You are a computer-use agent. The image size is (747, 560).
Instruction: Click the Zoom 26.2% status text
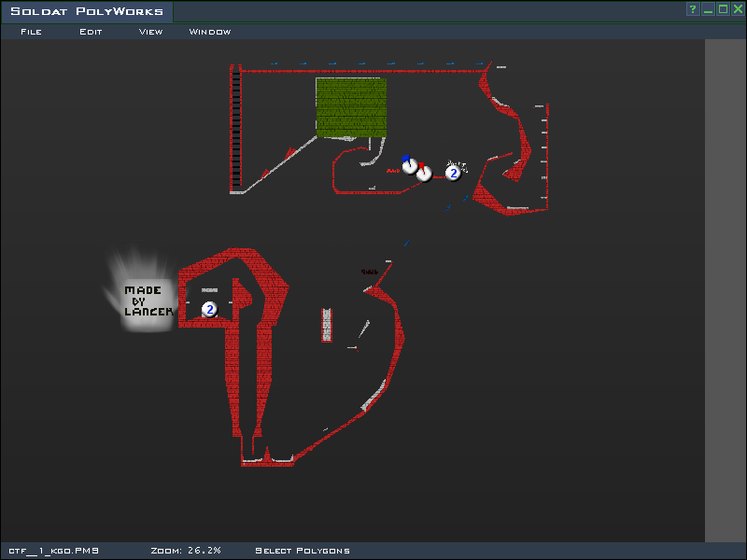pyautogui.click(x=186, y=551)
